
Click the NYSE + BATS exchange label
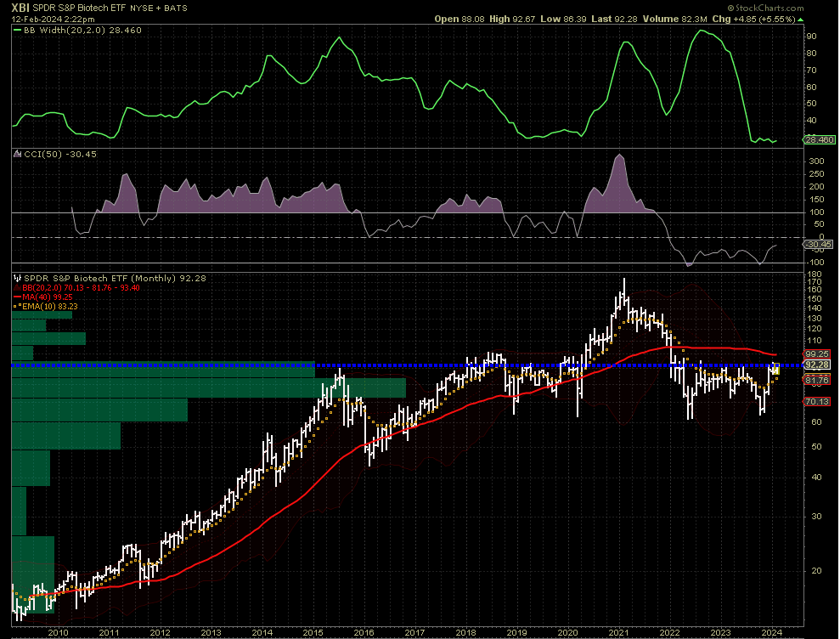pos(159,8)
